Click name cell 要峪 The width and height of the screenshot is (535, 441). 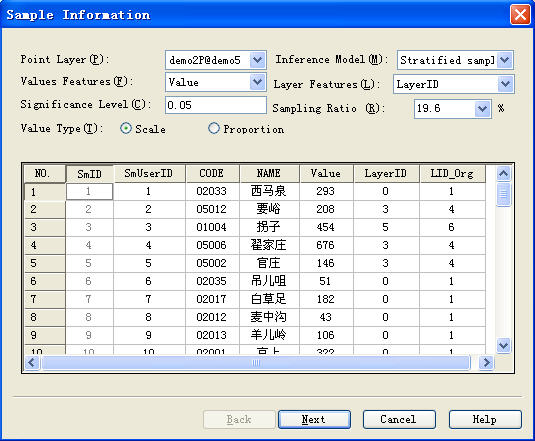pos(269,209)
